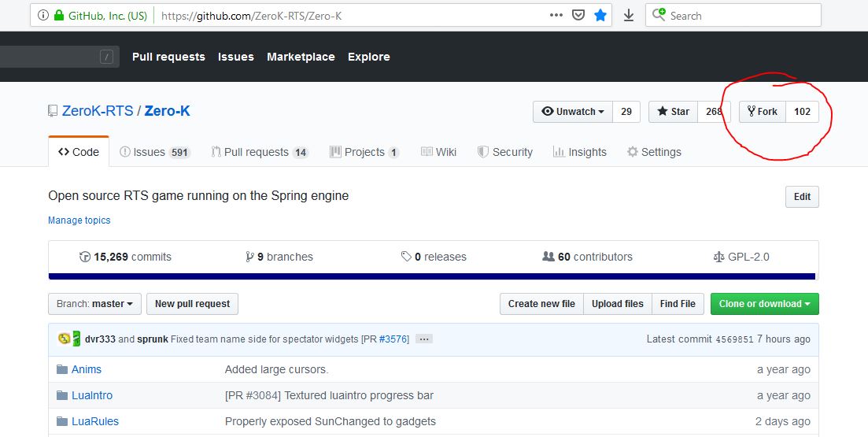Open the Unwatch notifications dropdown
The height and width of the screenshot is (437, 868).
point(572,111)
